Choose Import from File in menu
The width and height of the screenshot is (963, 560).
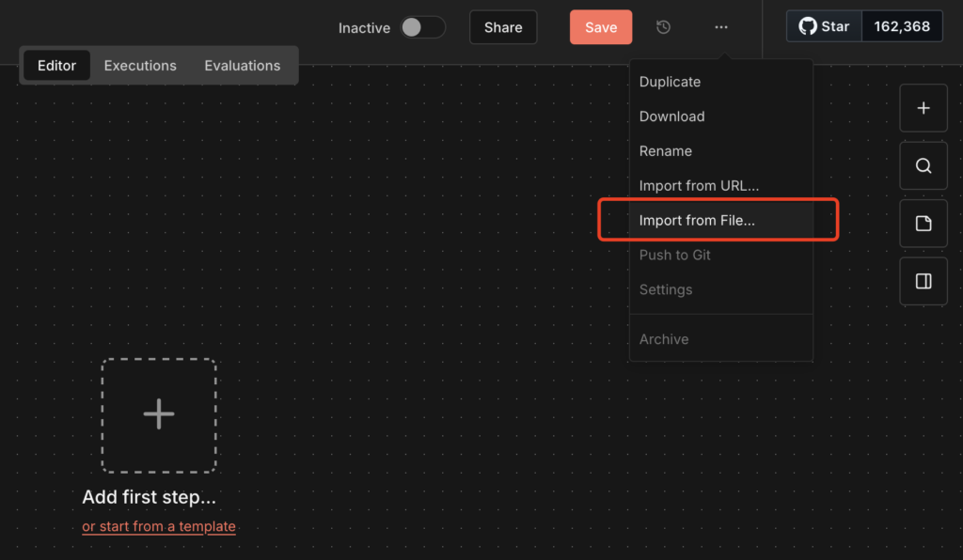click(x=697, y=221)
